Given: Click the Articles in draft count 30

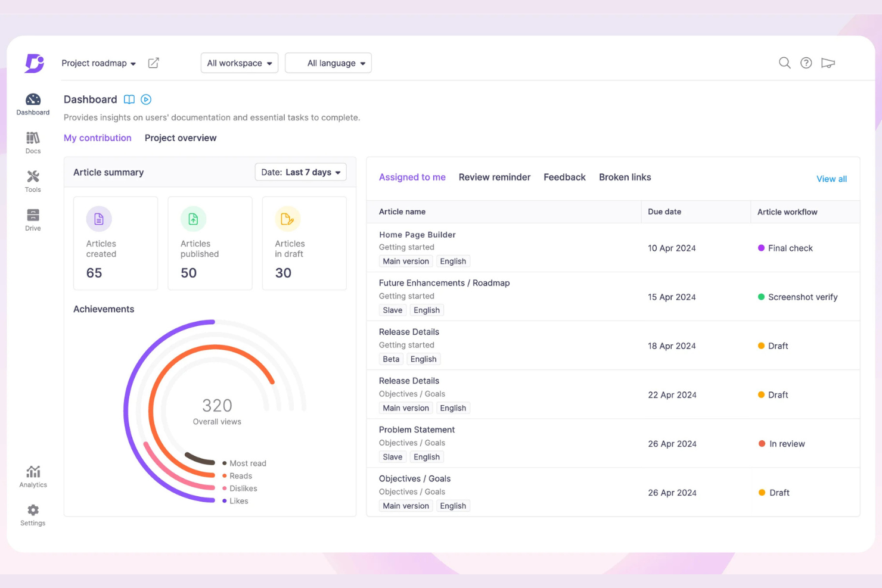Looking at the screenshot, I should pos(283,273).
